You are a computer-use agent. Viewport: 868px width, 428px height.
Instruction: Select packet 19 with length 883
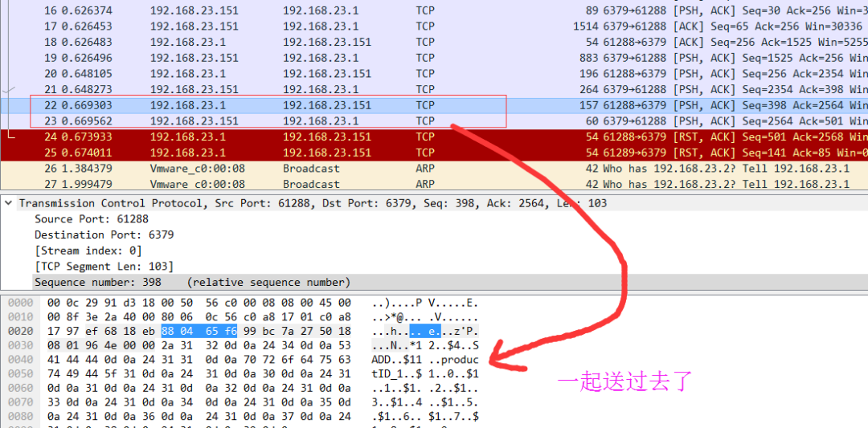coord(434,58)
